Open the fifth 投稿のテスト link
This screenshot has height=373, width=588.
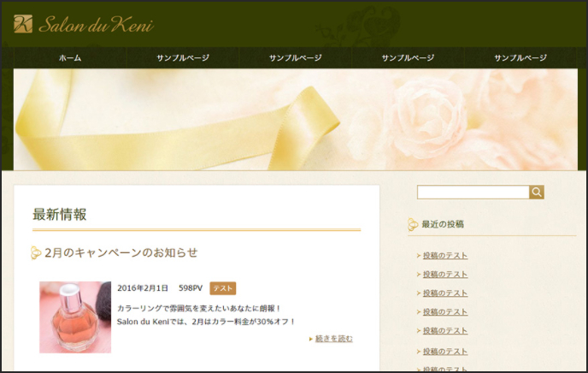click(x=445, y=330)
